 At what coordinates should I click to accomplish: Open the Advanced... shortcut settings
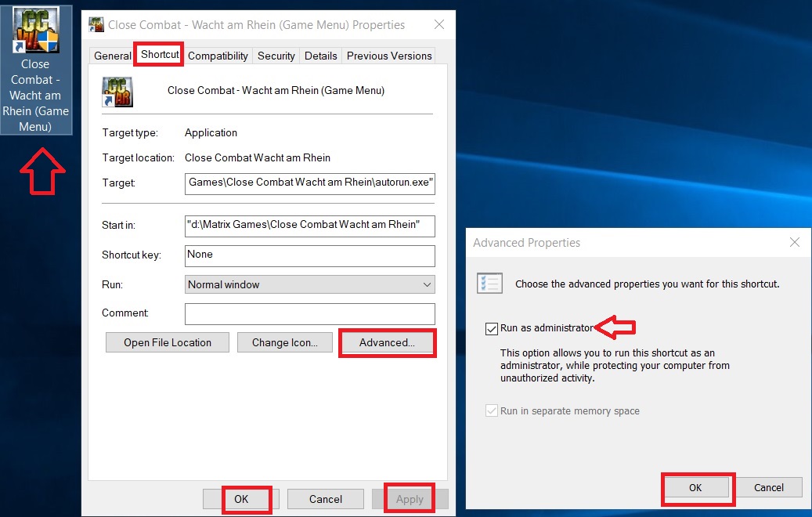388,342
